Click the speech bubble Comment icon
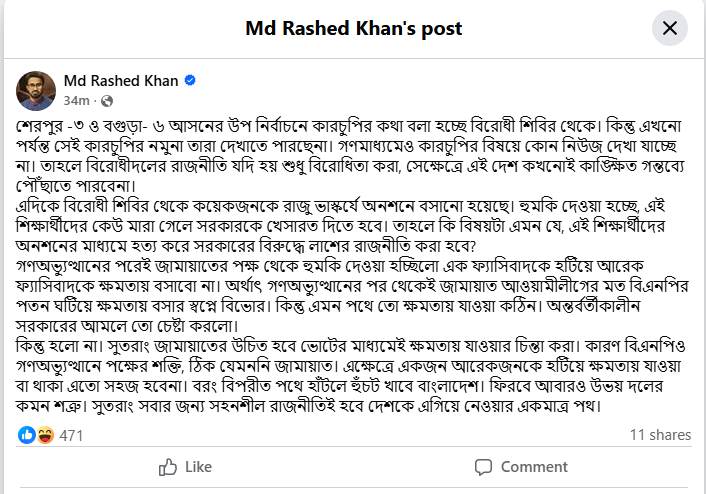This screenshot has width=706, height=494. 484,467
